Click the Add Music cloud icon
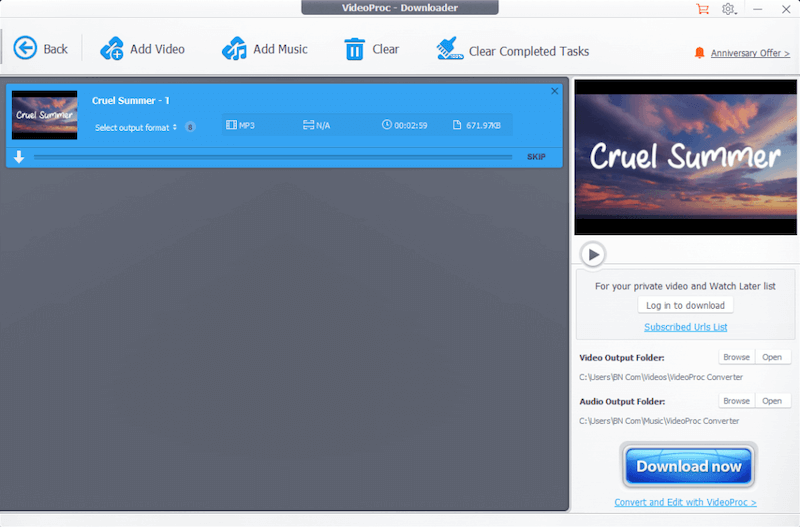 (x=234, y=49)
